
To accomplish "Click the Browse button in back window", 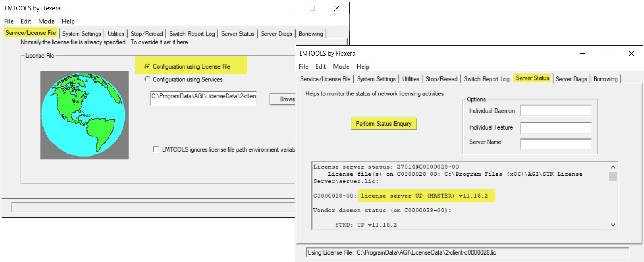I will tap(282, 99).
